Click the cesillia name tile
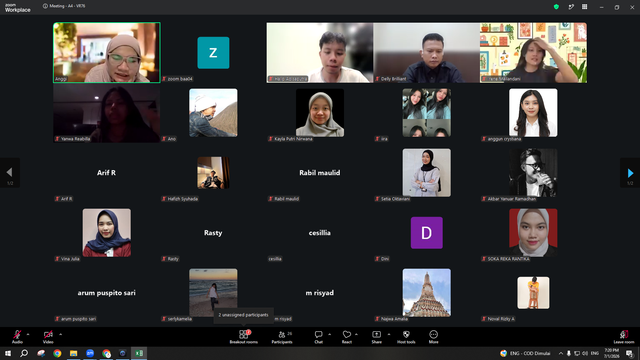Screen dimensions: 640x360 pos(320,233)
